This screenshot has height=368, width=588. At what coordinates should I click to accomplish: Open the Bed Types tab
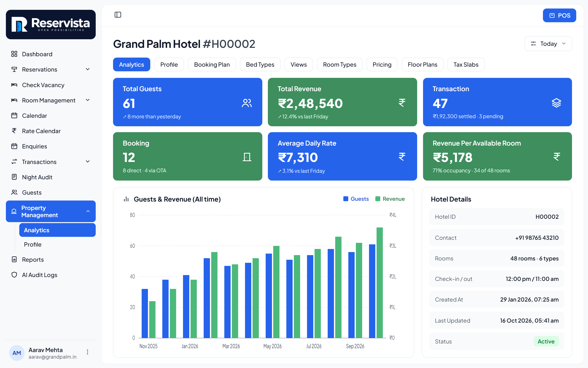click(260, 64)
